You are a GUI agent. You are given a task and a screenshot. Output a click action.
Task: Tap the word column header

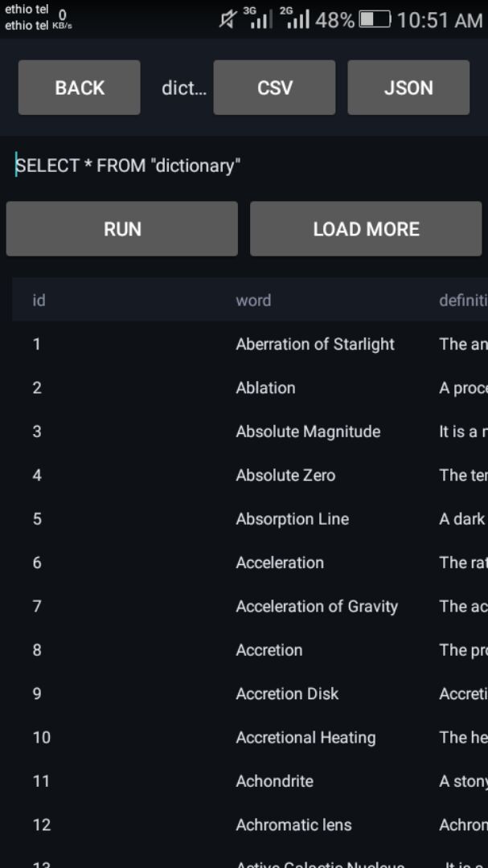(x=254, y=301)
